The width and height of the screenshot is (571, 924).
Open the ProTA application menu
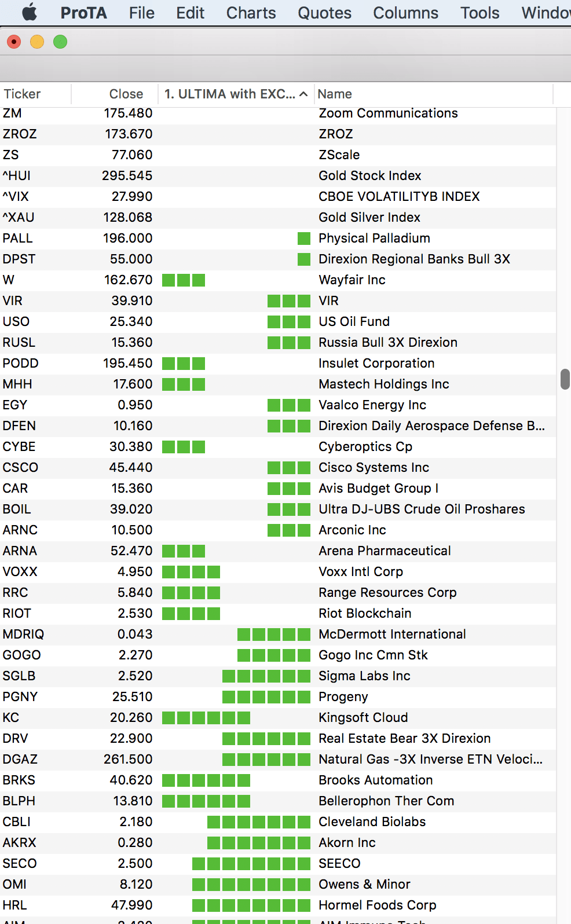(x=83, y=13)
